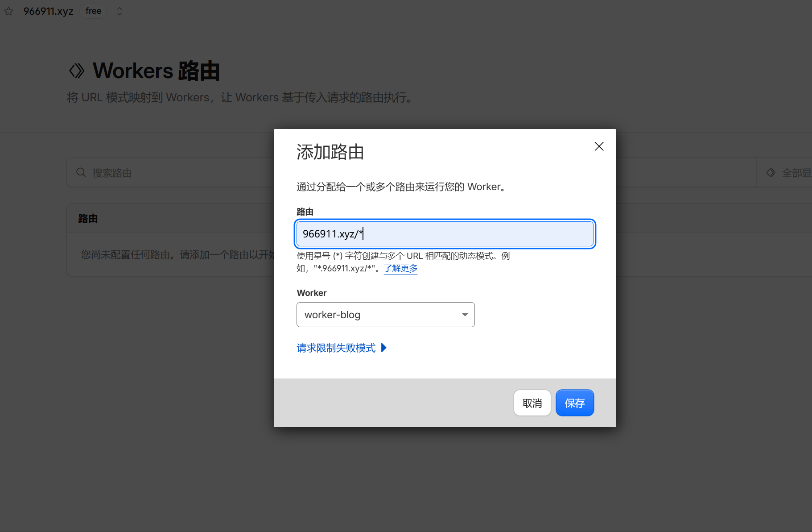
Task: Click the free plan badge
Action: [94, 11]
